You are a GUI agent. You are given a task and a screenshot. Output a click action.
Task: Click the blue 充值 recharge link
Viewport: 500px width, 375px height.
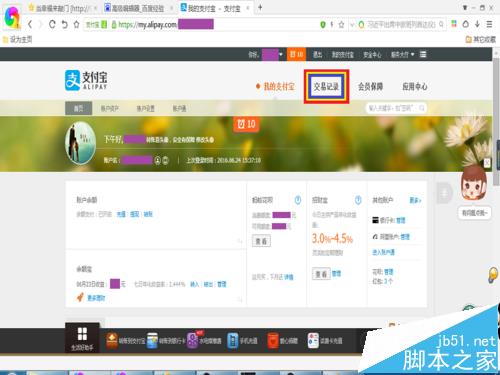(121, 214)
